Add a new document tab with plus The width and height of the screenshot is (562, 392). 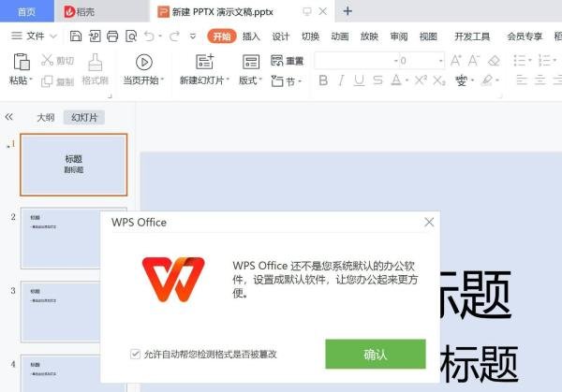(348, 11)
